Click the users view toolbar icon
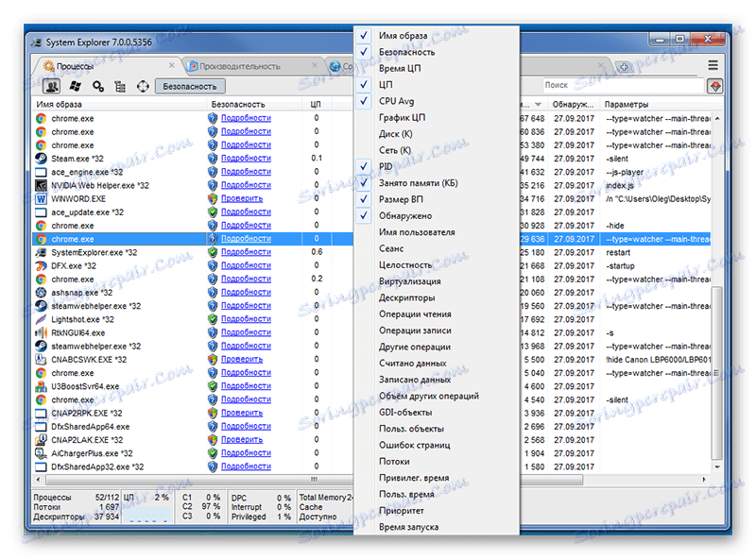Image resolution: width=756 pixels, height=559 pixels. pyautogui.click(x=51, y=86)
